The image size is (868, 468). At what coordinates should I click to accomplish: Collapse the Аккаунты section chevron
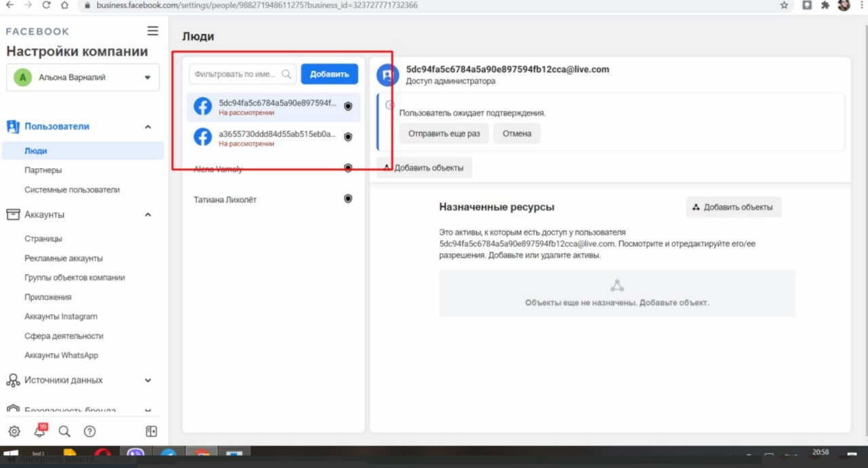[x=148, y=215]
